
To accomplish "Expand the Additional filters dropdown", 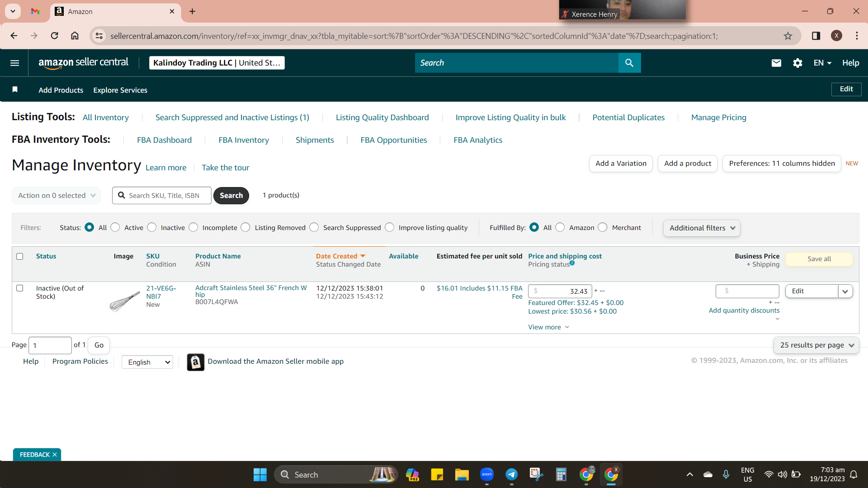I will 702,228.
